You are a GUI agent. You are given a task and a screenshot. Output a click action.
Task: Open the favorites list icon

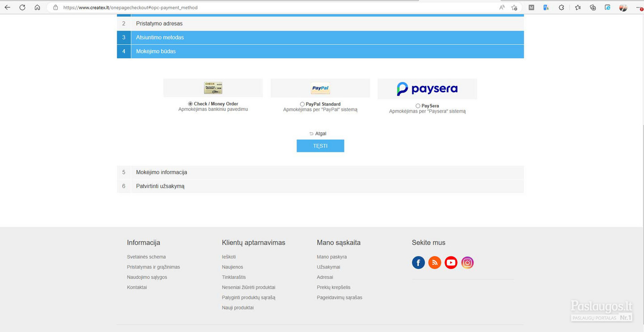(578, 8)
